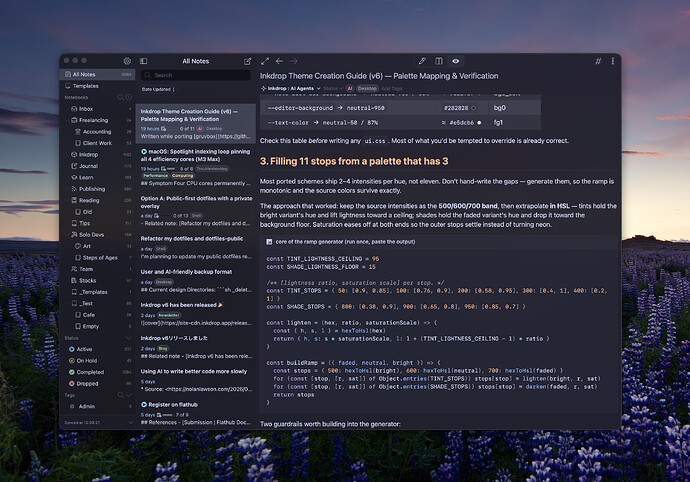Open Templates in sidebar
690x482 pixels.
point(98,86)
